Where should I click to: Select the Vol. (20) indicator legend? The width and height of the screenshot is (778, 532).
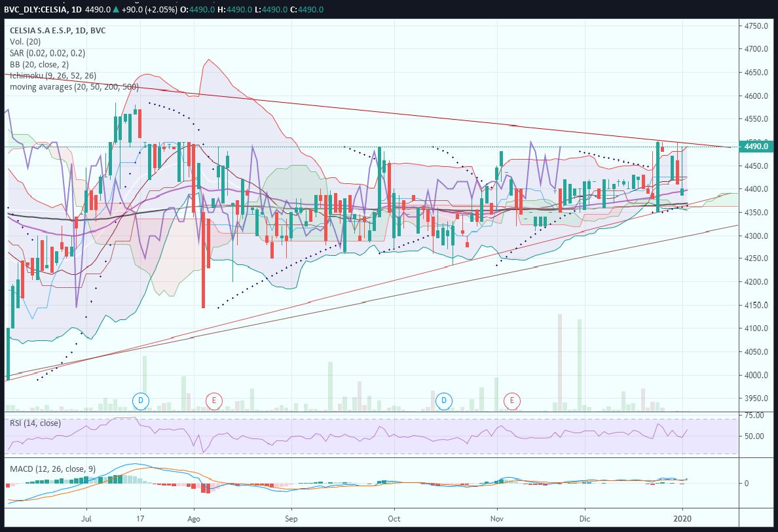pyautogui.click(x=26, y=42)
